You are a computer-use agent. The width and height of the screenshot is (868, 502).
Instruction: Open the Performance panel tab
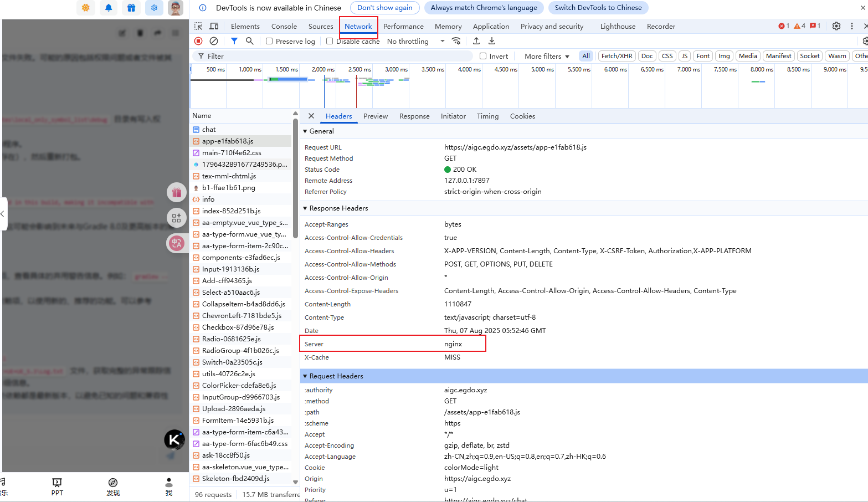[403, 26]
